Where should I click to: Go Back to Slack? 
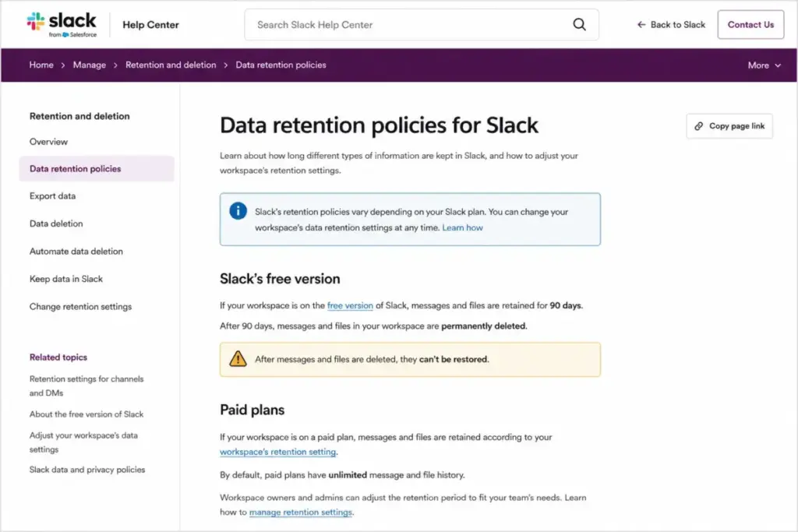[671, 24]
